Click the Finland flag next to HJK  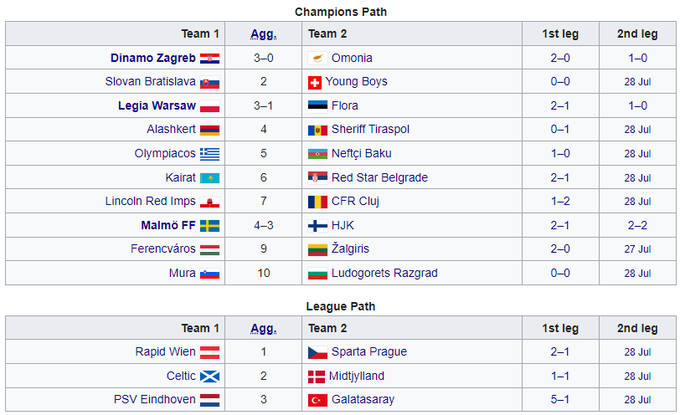point(316,226)
